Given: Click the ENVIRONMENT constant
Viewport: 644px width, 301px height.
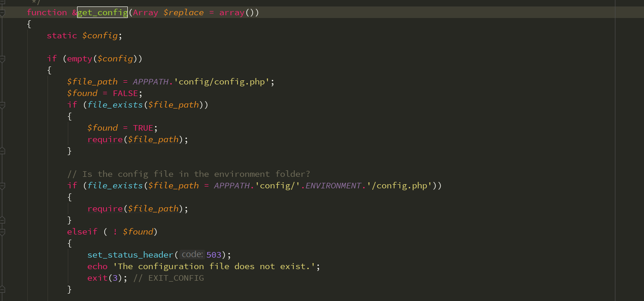Looking at the screenshot, I should click(x=333, y=186).
